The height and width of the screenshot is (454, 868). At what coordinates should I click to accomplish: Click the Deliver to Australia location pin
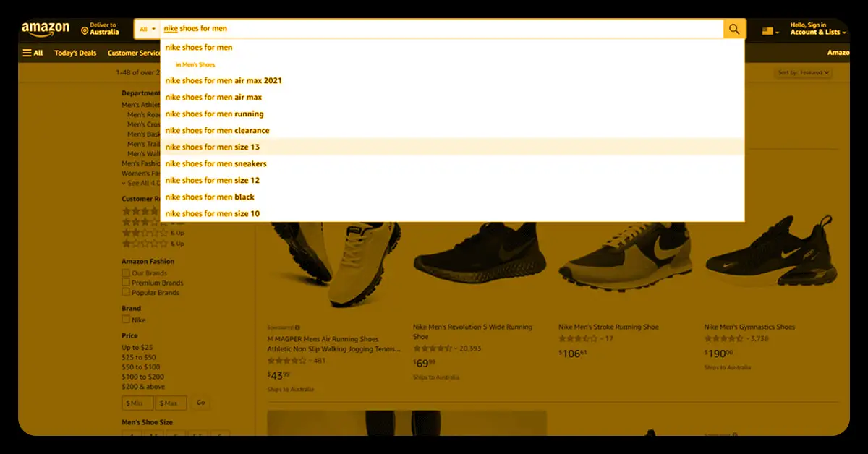[x=85, y=31]
